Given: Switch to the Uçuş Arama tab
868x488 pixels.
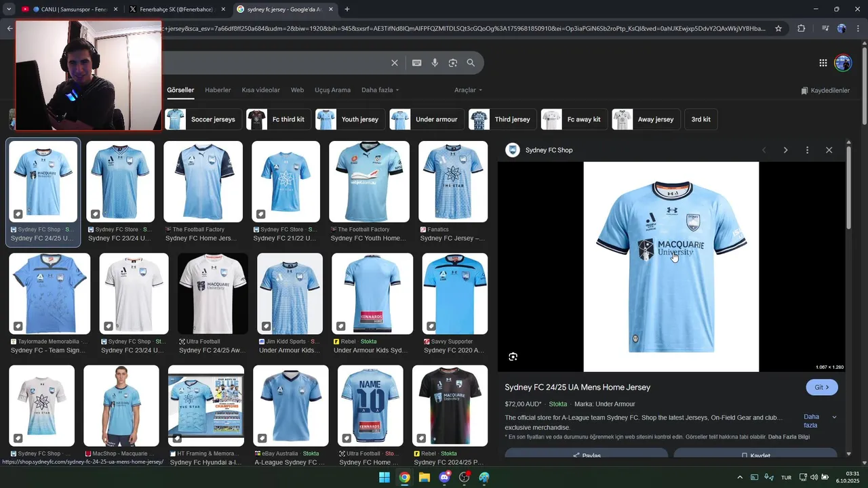Looking at the screenshot, I should click(x=332, y=90).
